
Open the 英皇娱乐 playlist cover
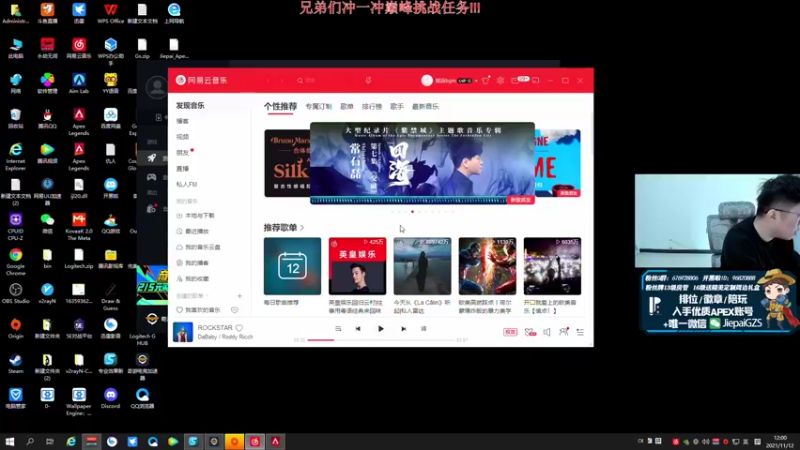[x=357, y=266]
